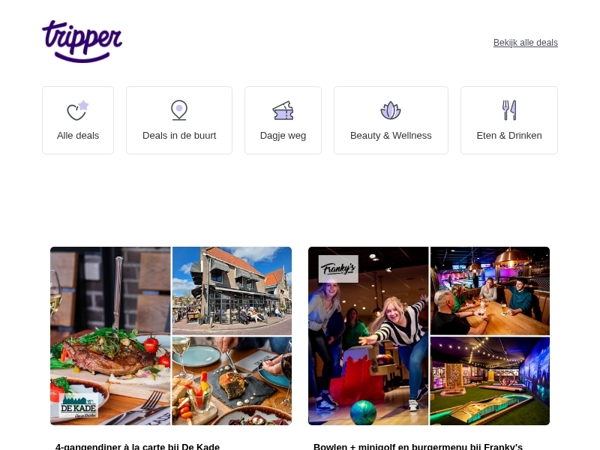Open Deals in de buurt category
This screenshot has height=450, width=600.
point(179,135)
